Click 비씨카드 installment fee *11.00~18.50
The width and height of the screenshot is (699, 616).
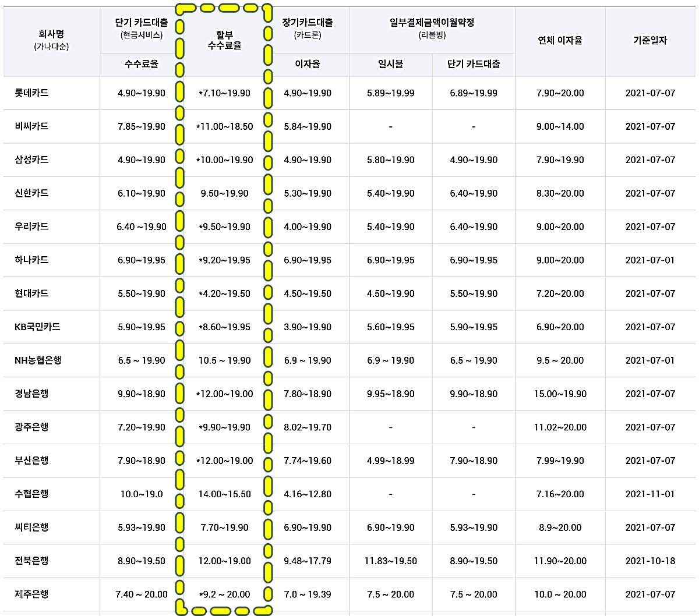(x=224, y=126)
